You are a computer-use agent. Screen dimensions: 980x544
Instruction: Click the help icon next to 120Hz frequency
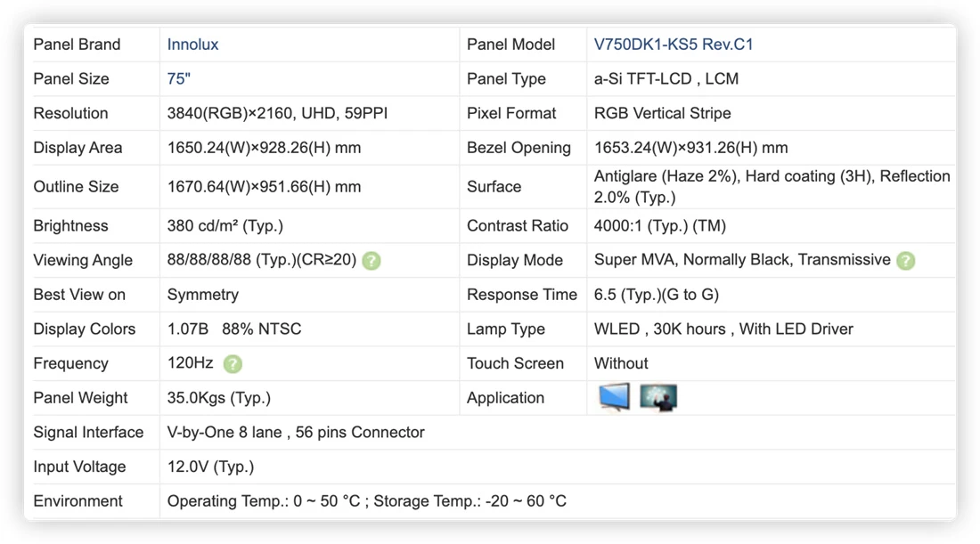tap(233, 363)
